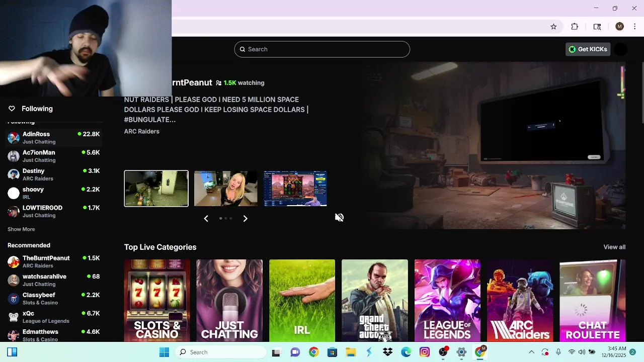The height and width of the screenshot is (362, 644).
Task: Select blonde streamer featured thumbnail
Action: pyautogui.click(x=225, y=189)
